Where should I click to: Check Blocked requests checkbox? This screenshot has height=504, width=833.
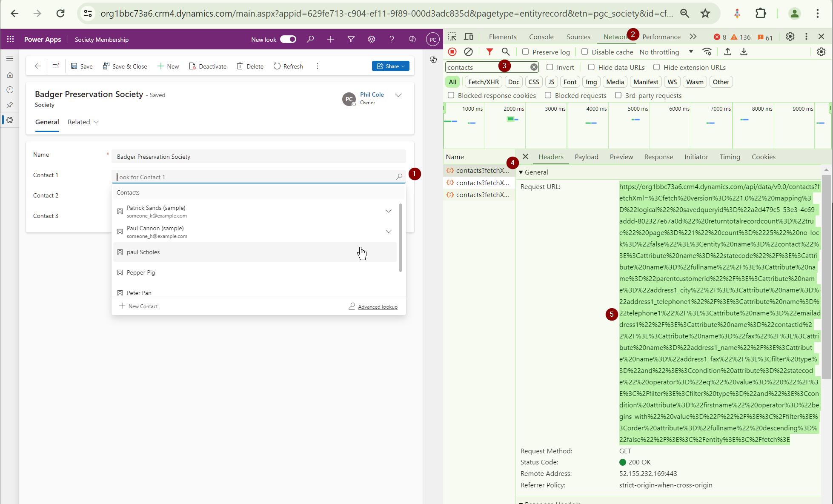pos(548,95)
